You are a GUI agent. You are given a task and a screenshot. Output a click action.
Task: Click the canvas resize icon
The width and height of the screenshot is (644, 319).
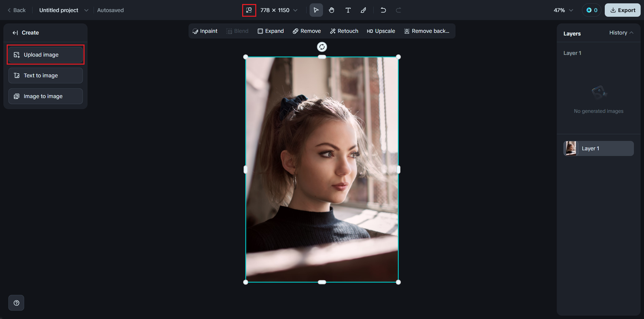249,10
